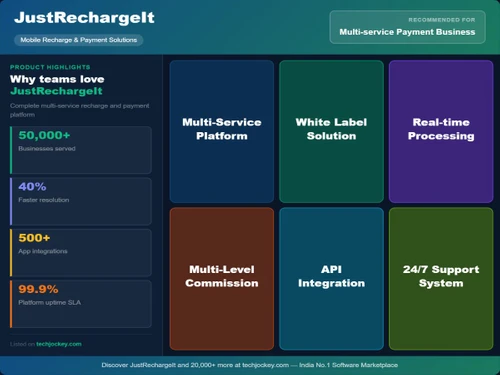
Task: Open the techjockey.com listed-on link
Action: (59, 344)
